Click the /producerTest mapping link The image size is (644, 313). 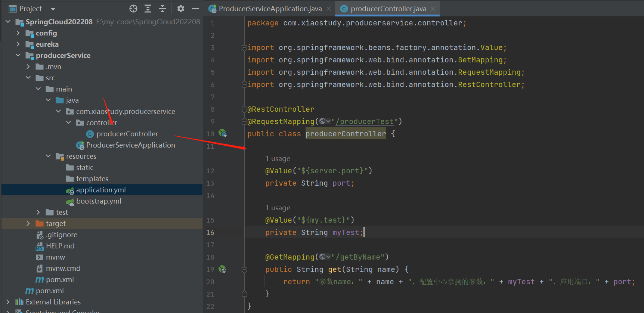[x=365, y=121]
